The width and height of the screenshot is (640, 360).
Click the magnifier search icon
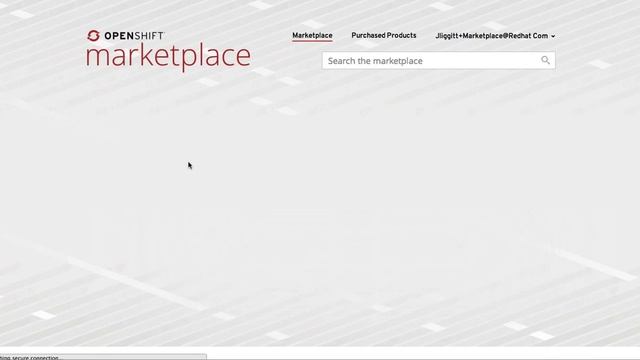tap(545, 60)
